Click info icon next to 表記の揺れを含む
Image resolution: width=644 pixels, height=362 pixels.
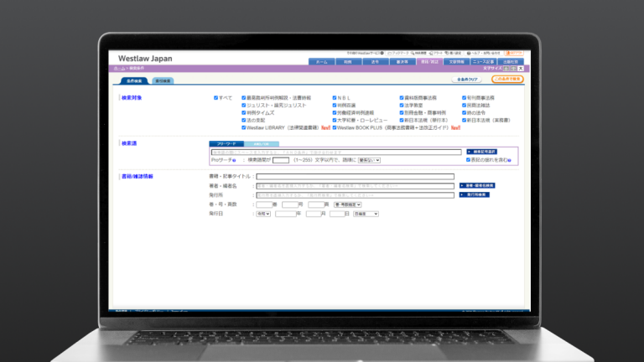(509, 160)
